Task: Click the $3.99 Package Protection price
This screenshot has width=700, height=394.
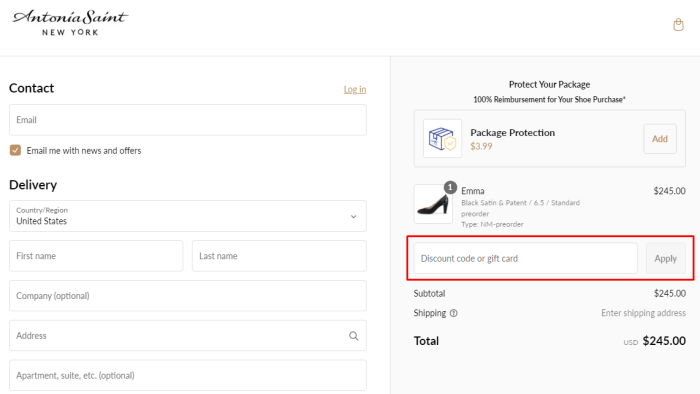Action: pyautogui.click(x=481, y=146)
